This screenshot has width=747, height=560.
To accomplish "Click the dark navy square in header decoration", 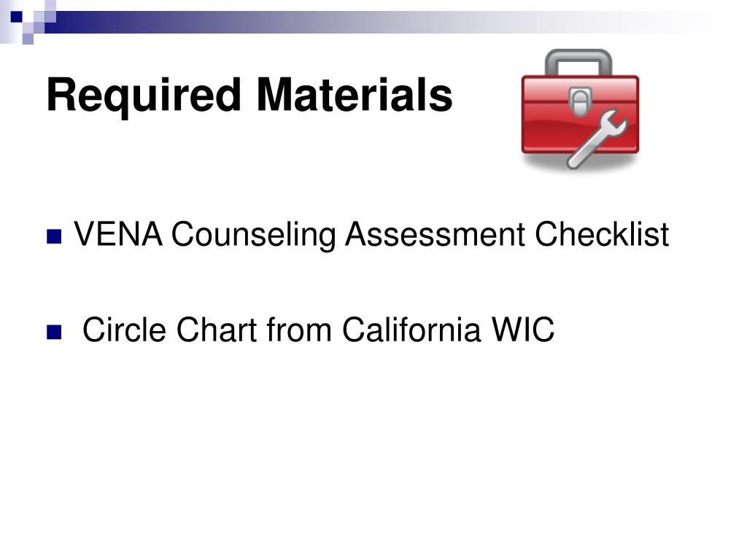I will click(x=16, y=17).
